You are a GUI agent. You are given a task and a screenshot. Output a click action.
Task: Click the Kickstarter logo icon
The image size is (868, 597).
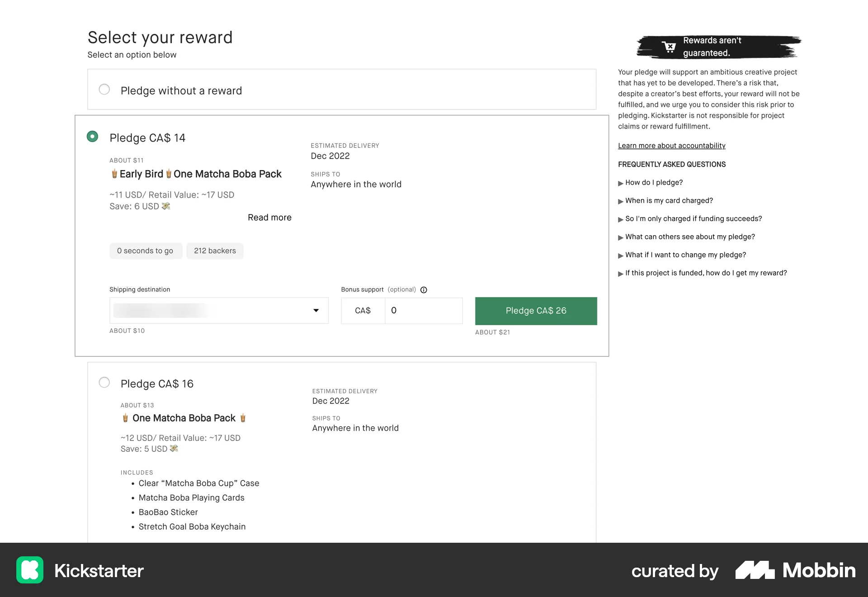(30, 571)
